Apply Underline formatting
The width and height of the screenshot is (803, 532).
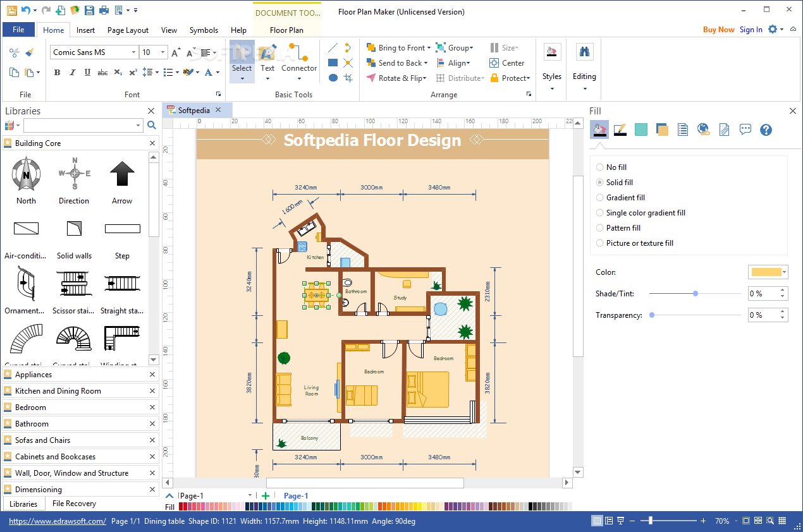[87, 73]
